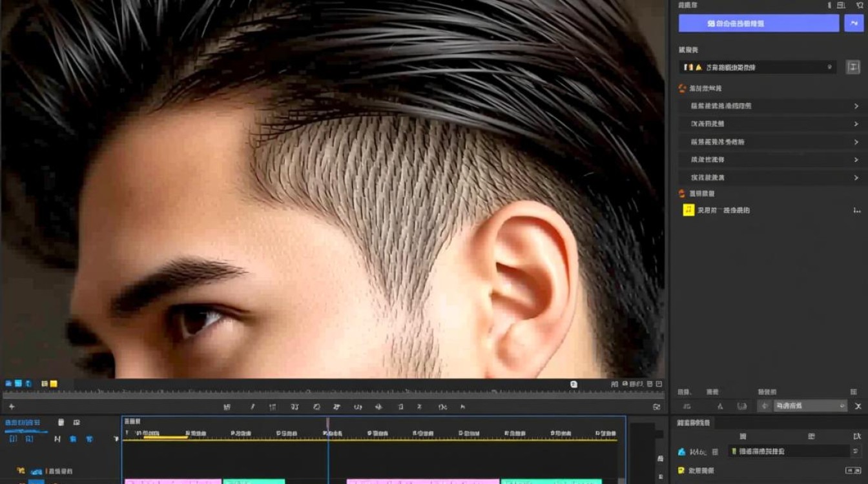
Task: Click the icon at the timeline toolbar's right end
Action: point(657,407)
